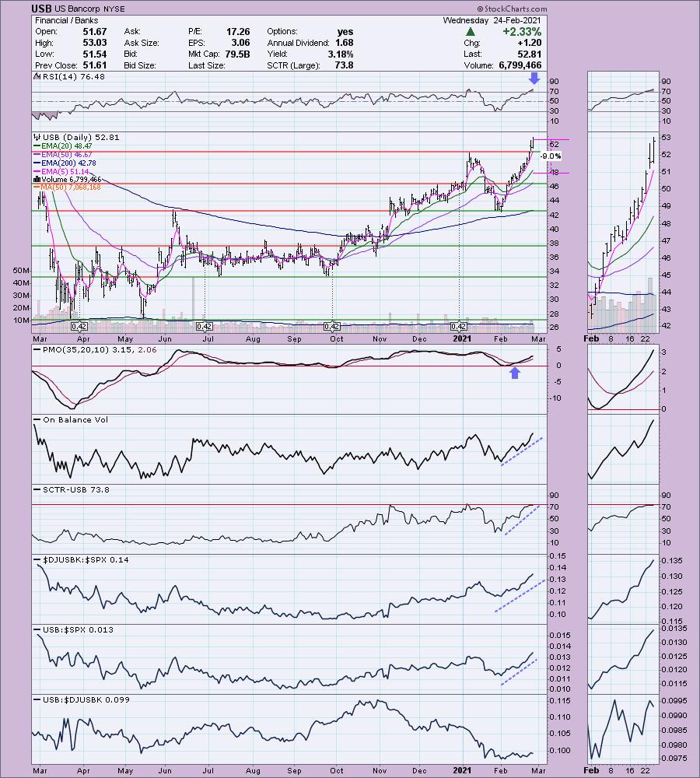The height and width of the screenshot is (778, 700).
Task: Click the green up-triangle change icon
Action: point(471,32)
